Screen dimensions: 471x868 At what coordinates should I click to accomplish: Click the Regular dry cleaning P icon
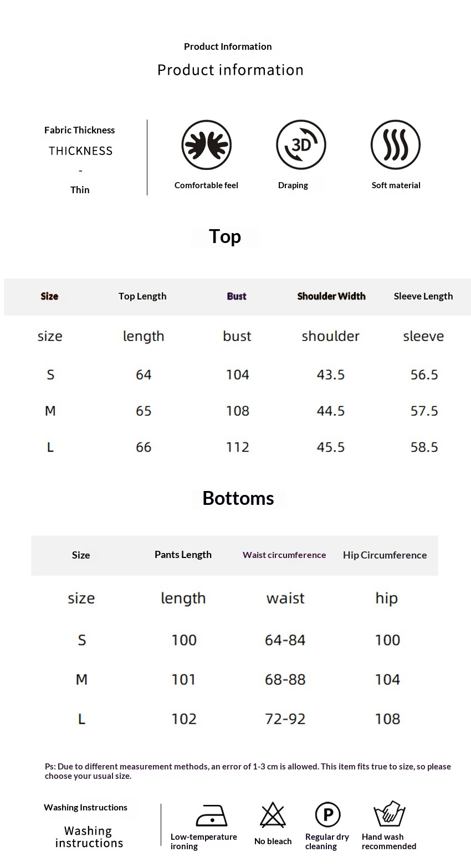[327, 815]
